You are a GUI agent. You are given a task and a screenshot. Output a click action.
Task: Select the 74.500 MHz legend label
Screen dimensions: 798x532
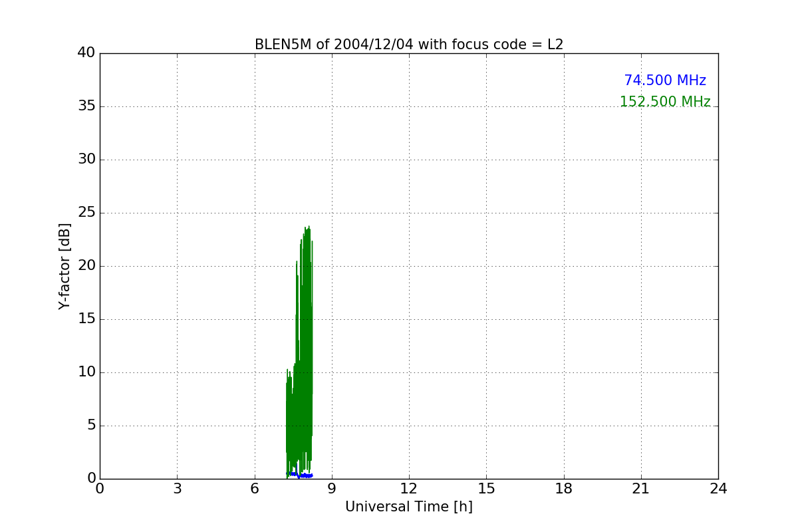[x=665, y=80]
